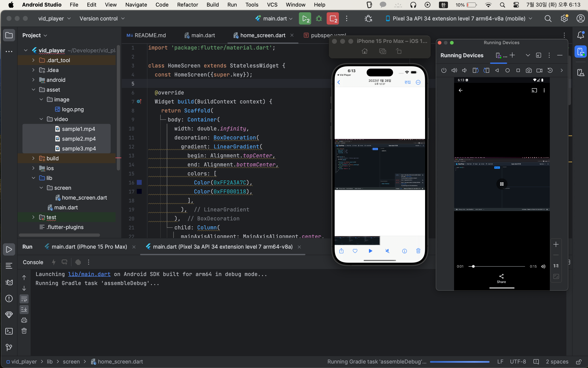Open the Terminal tool window icon
Screen dimensions: 588x368
click(9, 331)
